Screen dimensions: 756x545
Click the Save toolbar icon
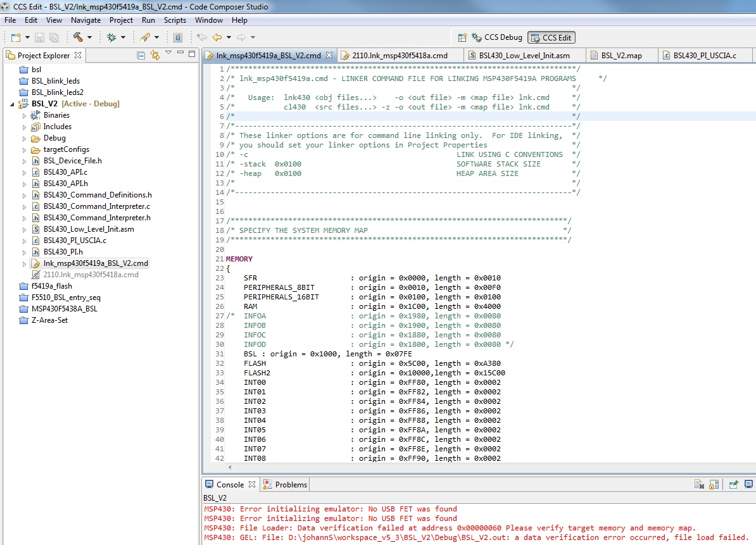39,37
